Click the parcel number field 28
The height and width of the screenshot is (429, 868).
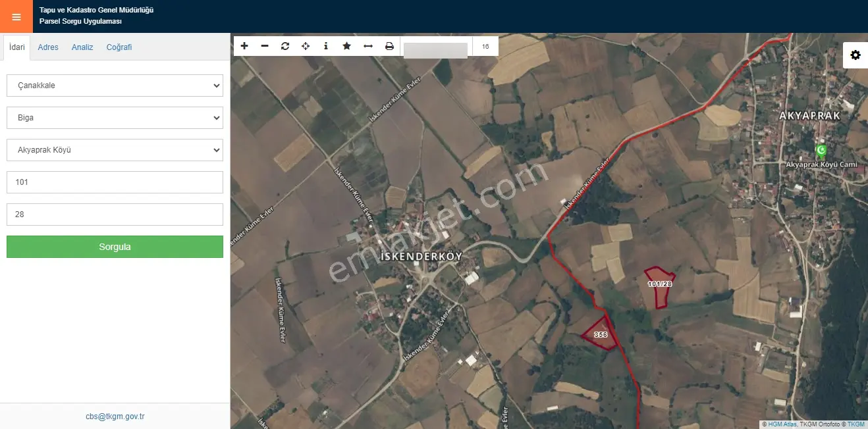[x=115, y=214]
